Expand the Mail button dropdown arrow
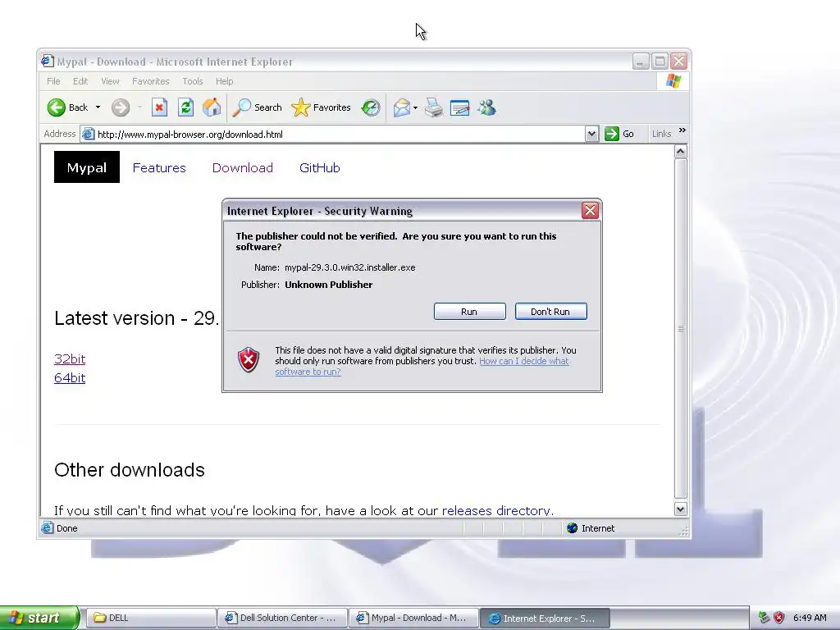This screenshot has width=840, height=630. click(415, 107)
